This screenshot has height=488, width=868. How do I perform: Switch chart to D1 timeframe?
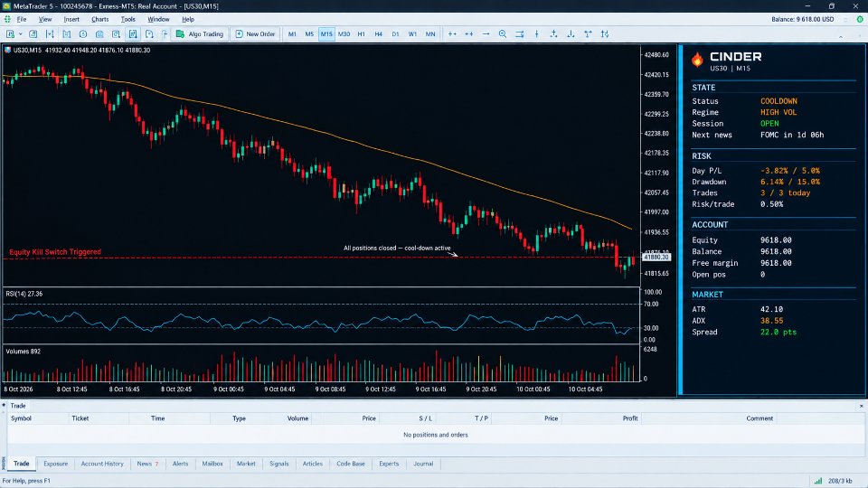click(x=395, y=34)
